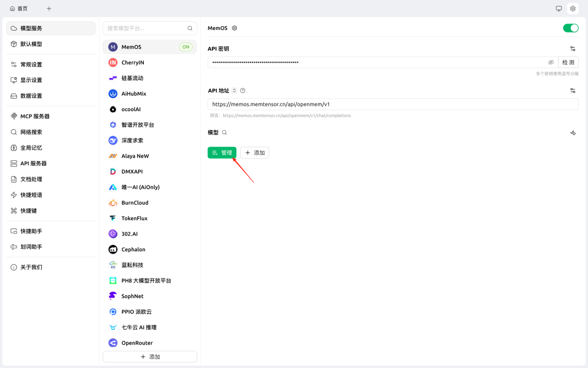Click the add provider 添加 button at list bottom
Screen dimensions: 588x368
click(150, 357)
